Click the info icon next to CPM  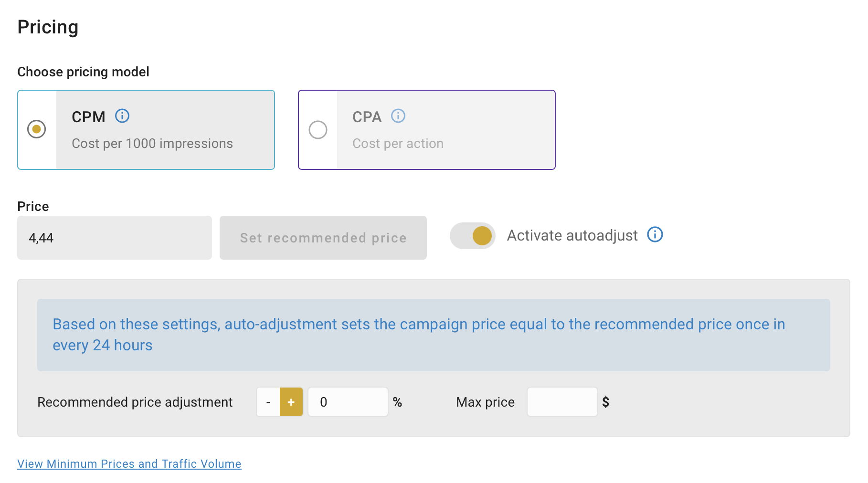click(x=122, y=116)
